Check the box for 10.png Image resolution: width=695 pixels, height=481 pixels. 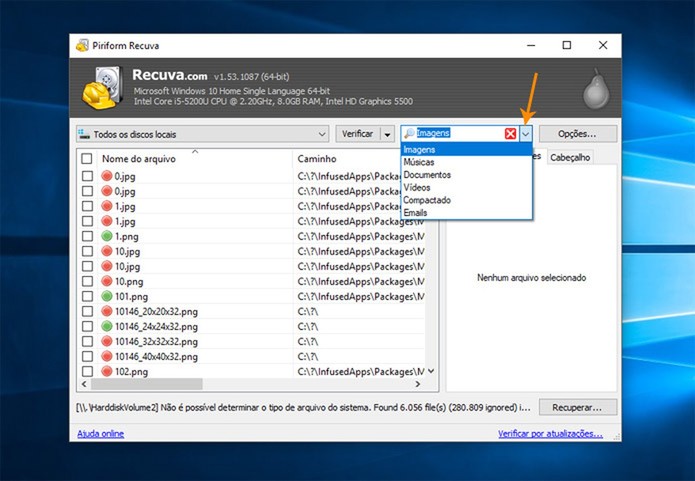[87, 281]
